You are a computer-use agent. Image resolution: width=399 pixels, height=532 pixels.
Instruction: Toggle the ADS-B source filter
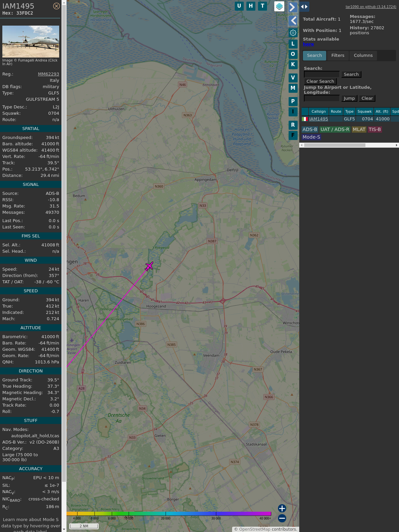(310, 129)
